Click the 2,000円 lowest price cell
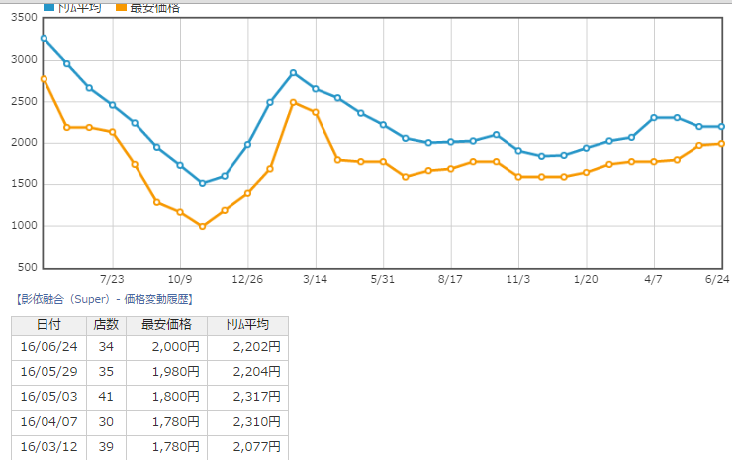 pos(167,347)
